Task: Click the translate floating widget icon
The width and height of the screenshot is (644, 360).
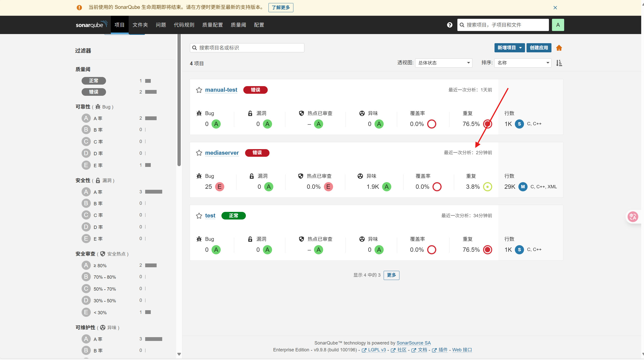Action: 633,217
